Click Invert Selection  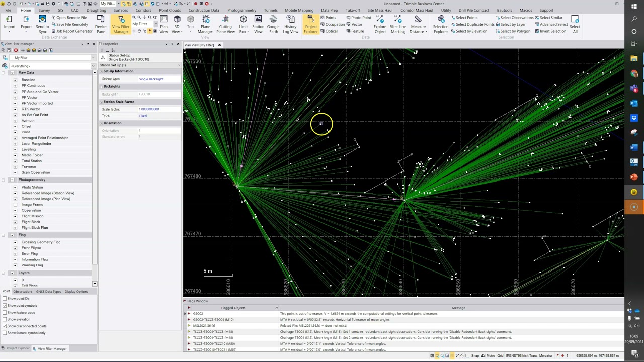tap(550, 31)
